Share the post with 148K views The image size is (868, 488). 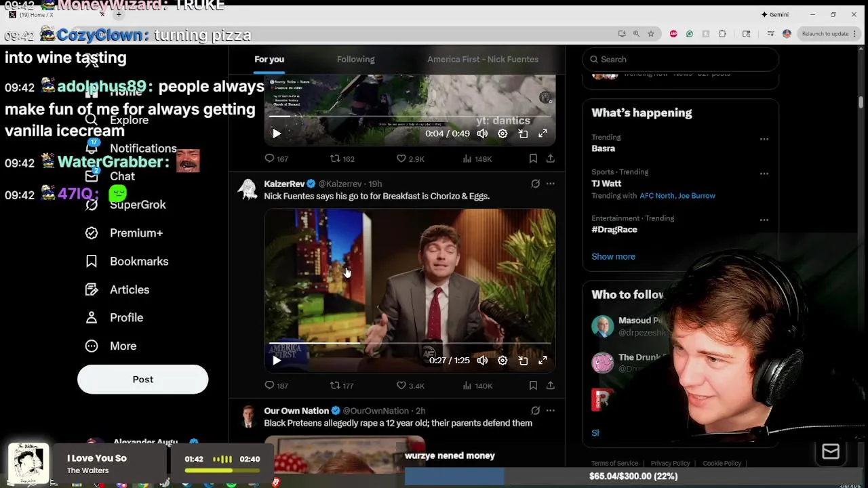click(x=551, y=159)
